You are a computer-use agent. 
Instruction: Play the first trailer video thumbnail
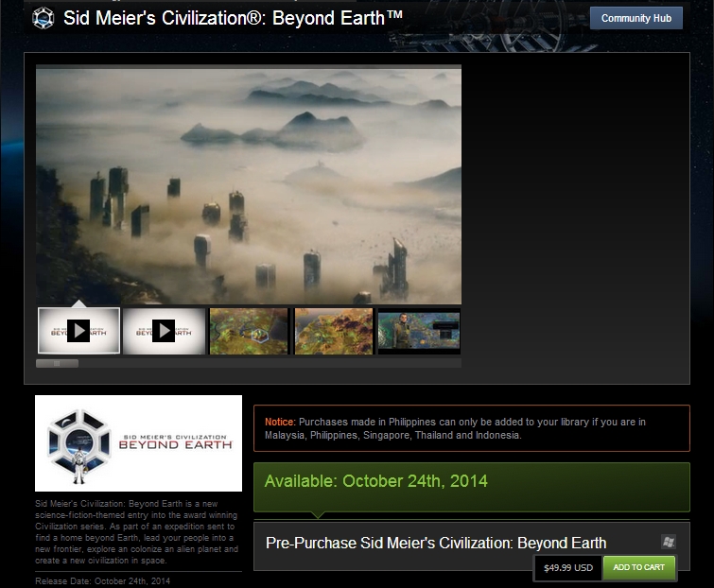click(78, 331)
